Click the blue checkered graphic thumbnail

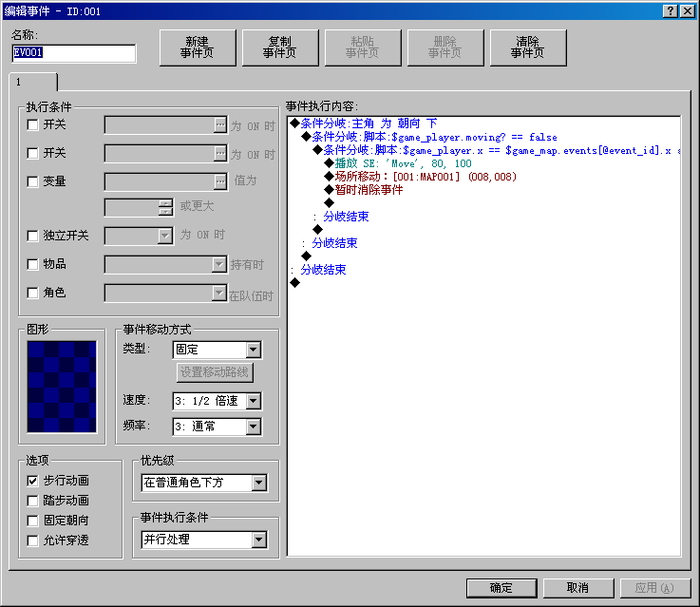point(62,387)
